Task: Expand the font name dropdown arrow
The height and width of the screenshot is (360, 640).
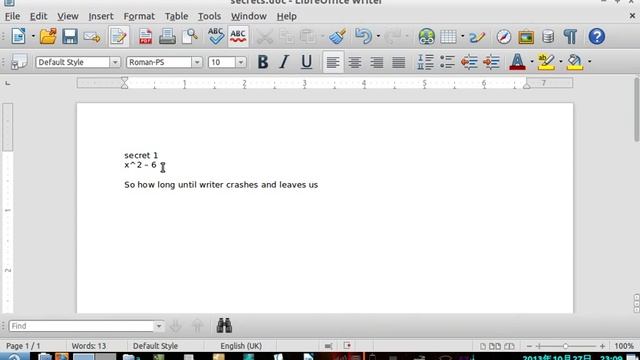Action: 197,62
